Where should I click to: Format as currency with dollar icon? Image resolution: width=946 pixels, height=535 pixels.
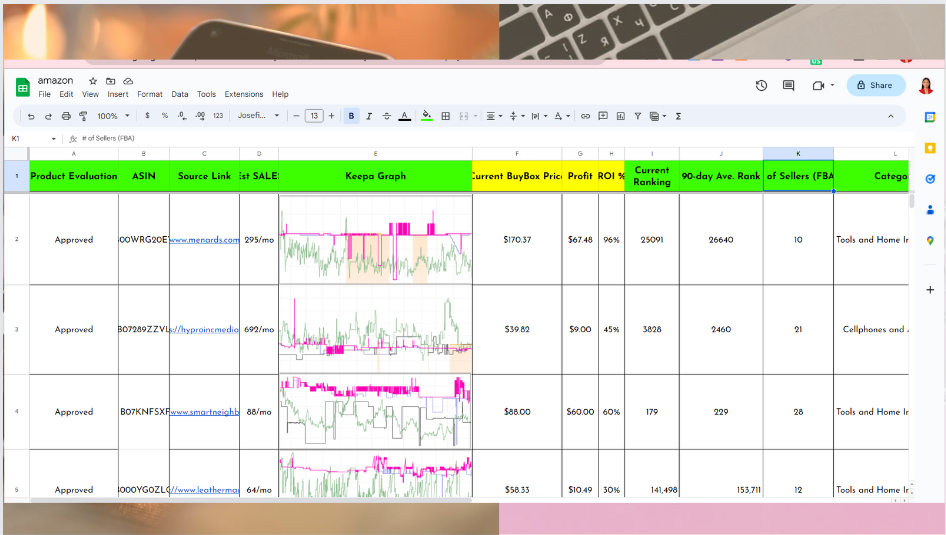[x=147, y=116]
